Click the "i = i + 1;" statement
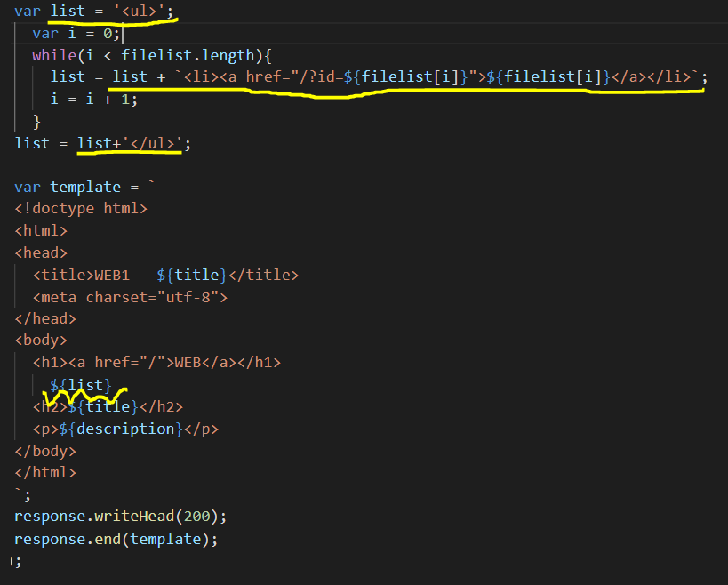Viewport: 728px width, 585px height. (x=94, y=99)
